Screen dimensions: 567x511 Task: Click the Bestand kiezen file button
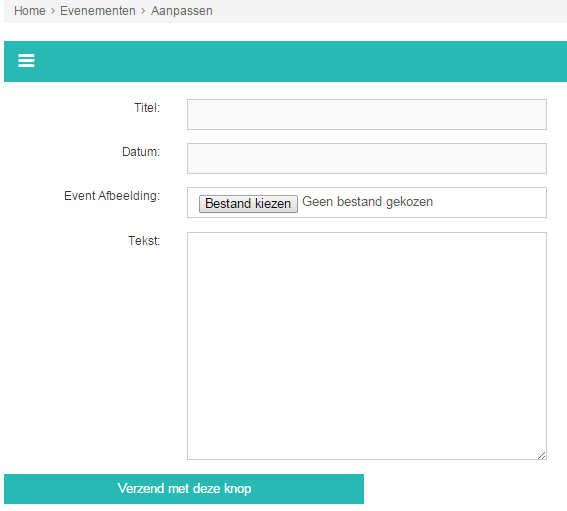click(x=248, y=204)
